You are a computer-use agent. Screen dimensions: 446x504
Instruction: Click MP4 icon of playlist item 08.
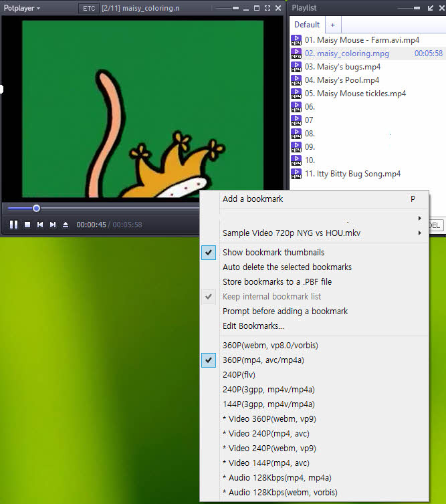point(296,134)
